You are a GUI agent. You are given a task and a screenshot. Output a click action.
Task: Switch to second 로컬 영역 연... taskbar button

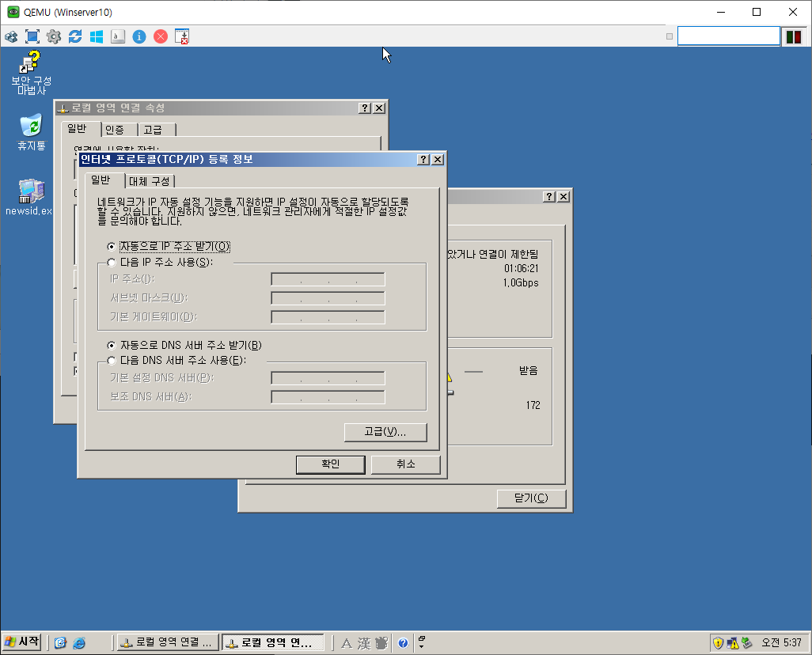[x=273, y=642]
